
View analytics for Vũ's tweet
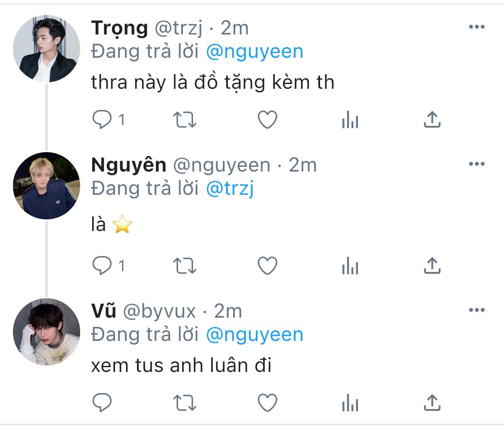point(350,403)
